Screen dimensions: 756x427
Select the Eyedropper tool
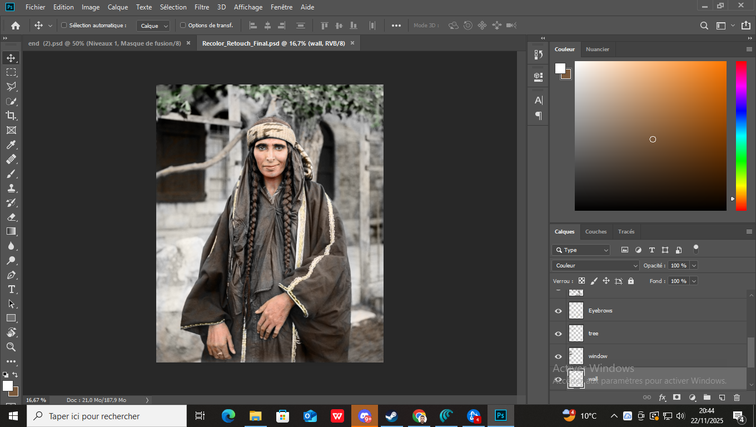coord(11,144)
